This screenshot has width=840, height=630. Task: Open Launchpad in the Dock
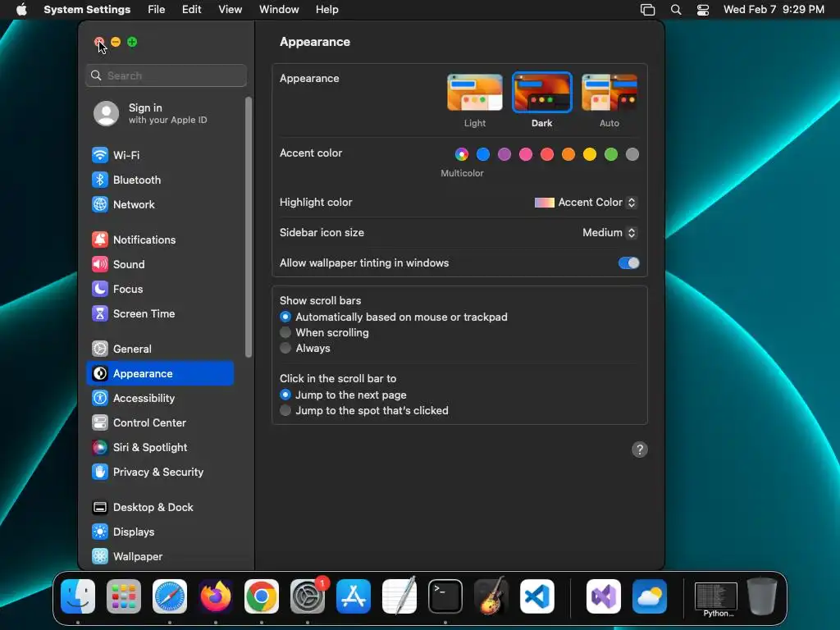click(x=124, y=596)
